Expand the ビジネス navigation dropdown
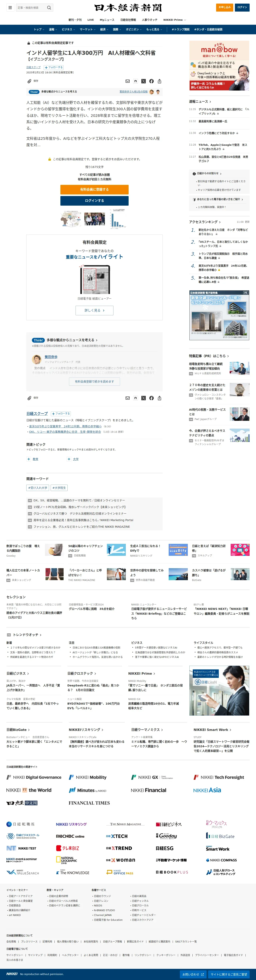This screenshot has width=256, height=980. 68,29
